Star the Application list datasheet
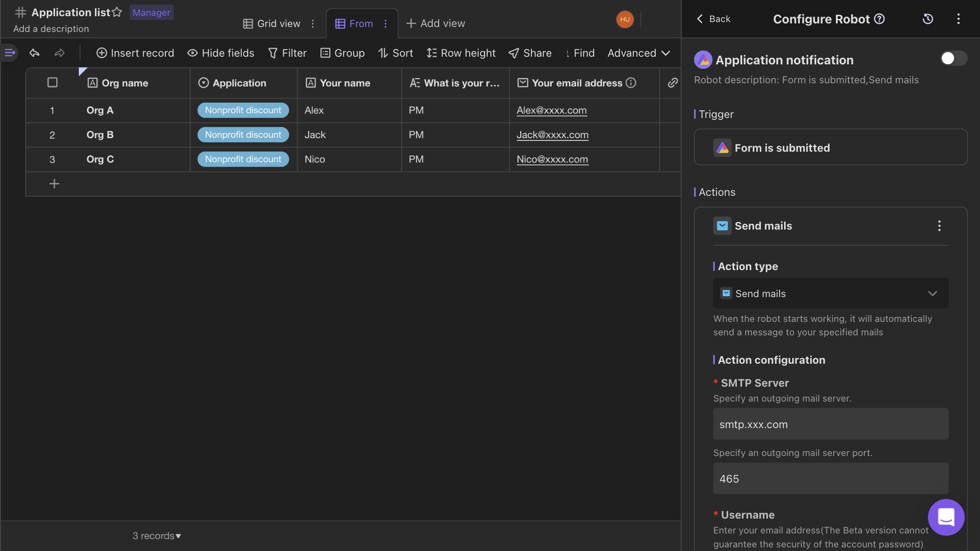The height and width of the screenshot is (551, 980). click(x=117, y=12)
